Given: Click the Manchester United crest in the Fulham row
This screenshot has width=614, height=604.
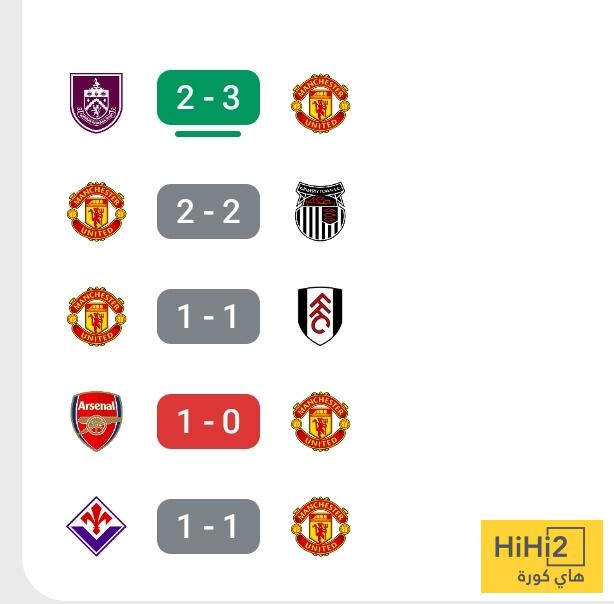Looking at the screenshot, I should (x=96, y=316).
